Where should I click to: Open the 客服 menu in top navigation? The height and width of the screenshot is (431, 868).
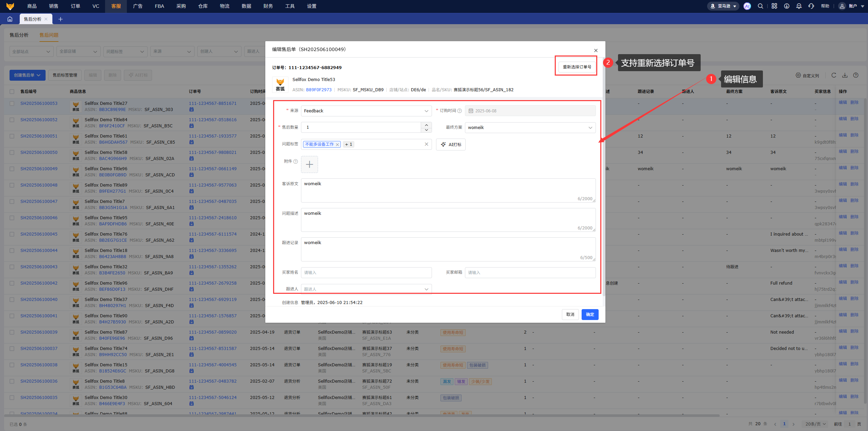[x=116, y=6]
